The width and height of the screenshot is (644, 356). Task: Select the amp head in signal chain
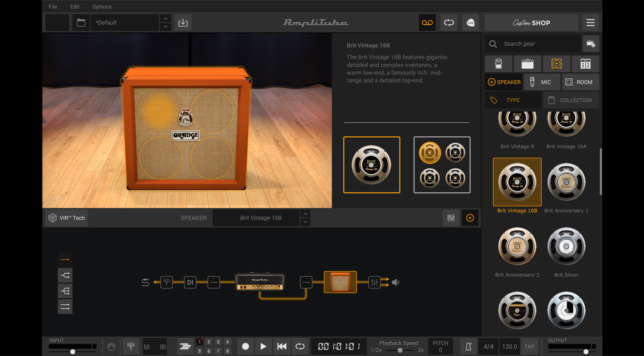(260, 282)
